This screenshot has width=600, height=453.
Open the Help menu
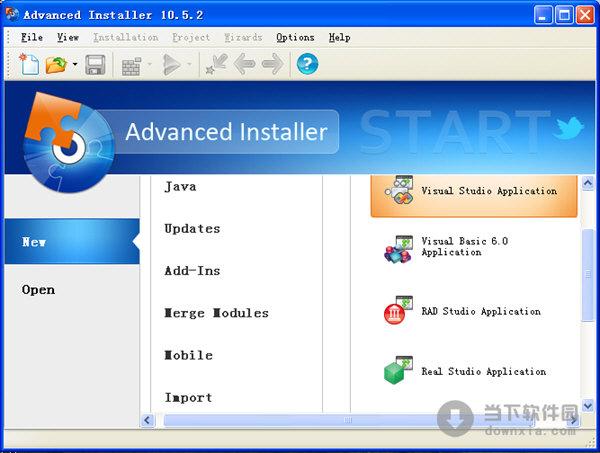click(339, 37)
